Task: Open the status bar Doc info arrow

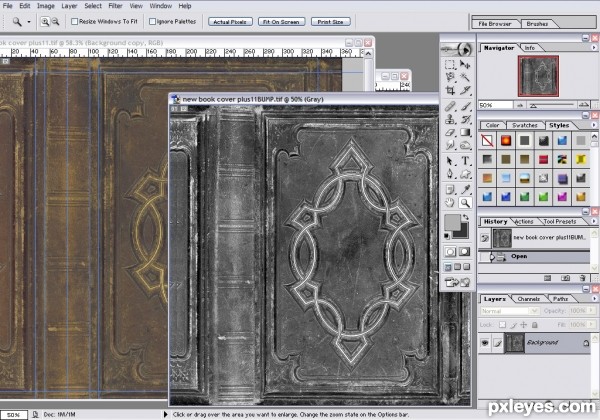Action: [x=165, y=414]
